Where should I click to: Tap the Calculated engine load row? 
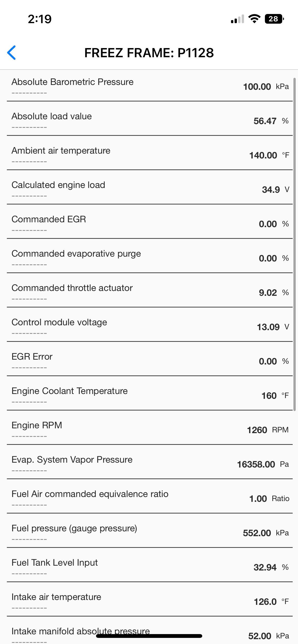coord(149,189)
